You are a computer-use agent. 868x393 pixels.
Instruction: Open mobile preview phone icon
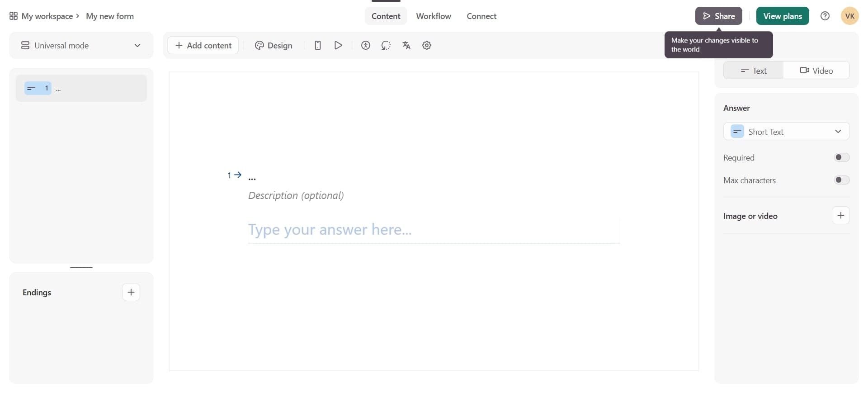click(x=318, y=45)
